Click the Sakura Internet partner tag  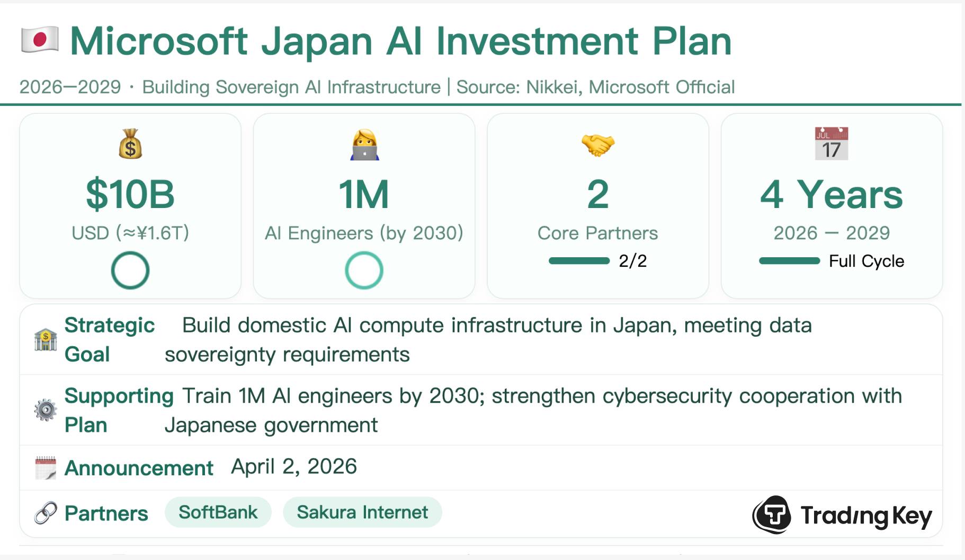(x=362, y=512)
